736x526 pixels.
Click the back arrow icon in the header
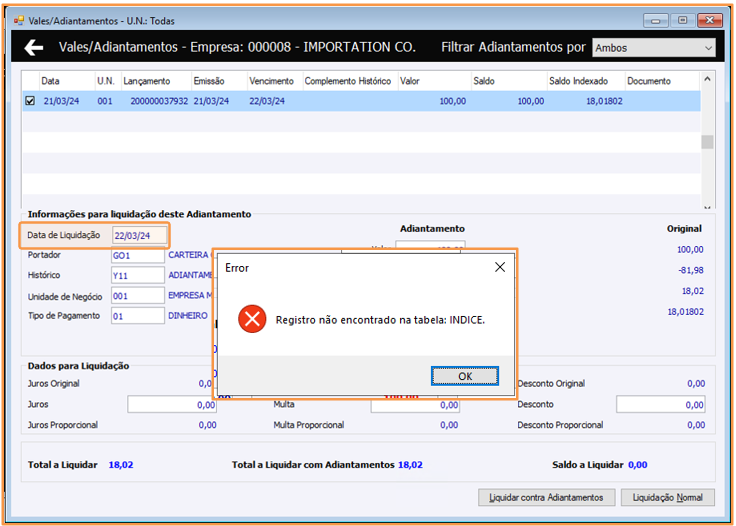click(x=34, y=47)
